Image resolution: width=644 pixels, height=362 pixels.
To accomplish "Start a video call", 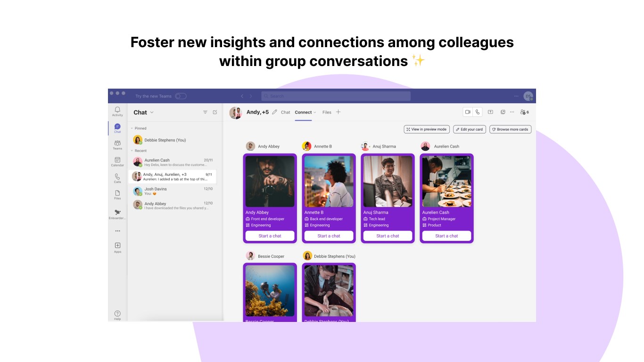I will coord(468,112).
